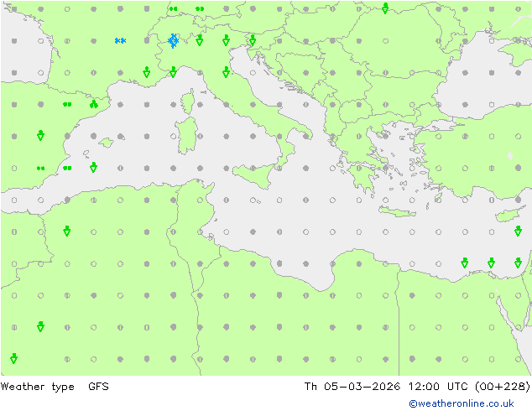Screen dimensions: 532x411
Task: Click the 'GFS' model label
Action: 98,386
